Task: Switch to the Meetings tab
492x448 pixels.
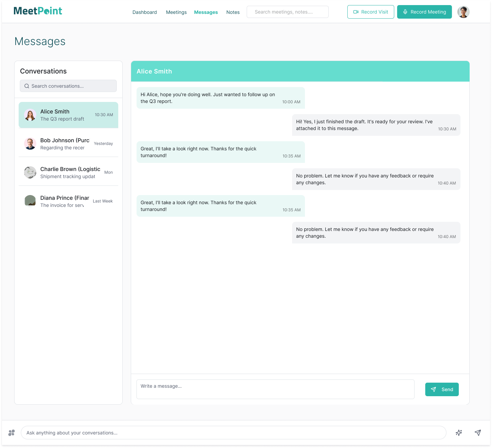Action: pos(176,12)
